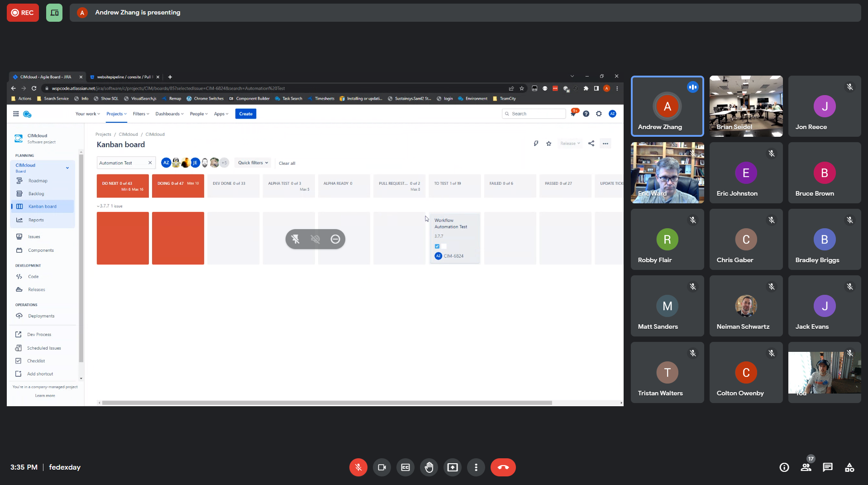The height and width of the screenshot is (485, 868).
Task: Mute presentation audio in overlay
Action: click(315, 239)
